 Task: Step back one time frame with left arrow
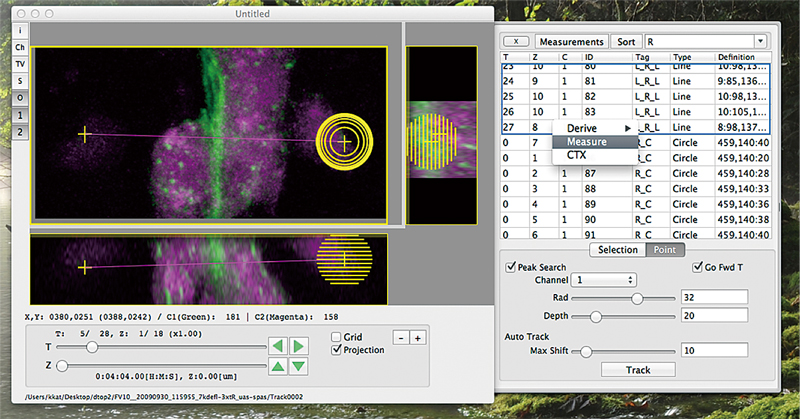click(x=277, y=346)
